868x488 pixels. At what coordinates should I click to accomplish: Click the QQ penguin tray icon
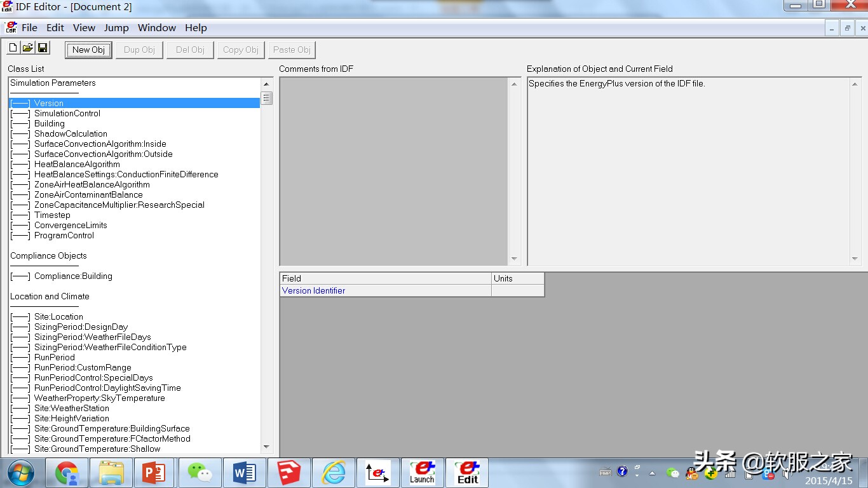click(691, 473)
